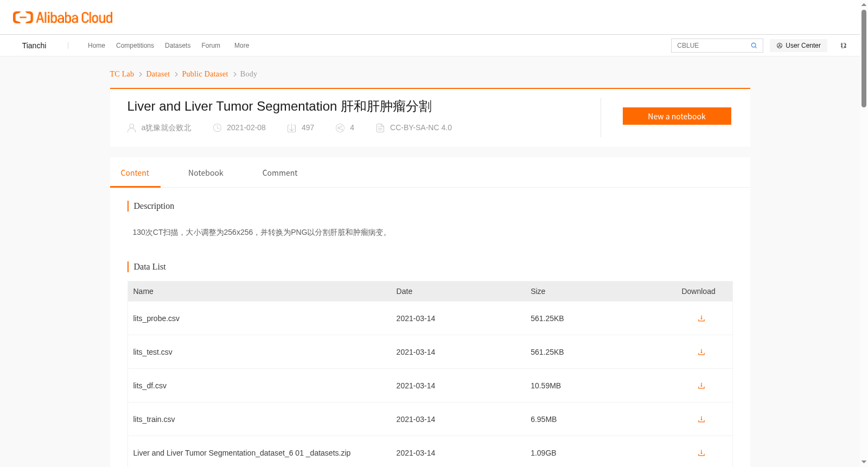Click the author name a犹豫就会败北
Screen dimensions: 868x467
(x=166, y=128)
